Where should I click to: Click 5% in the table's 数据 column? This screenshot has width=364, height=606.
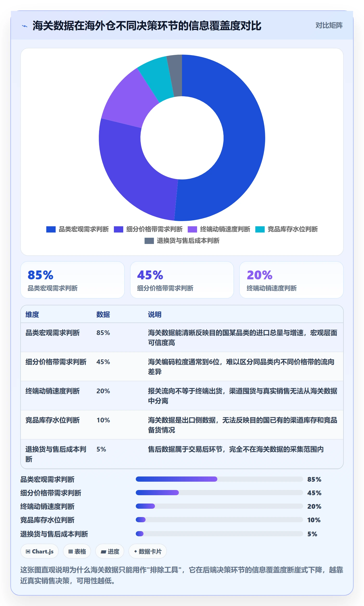(x=101, y=449)
